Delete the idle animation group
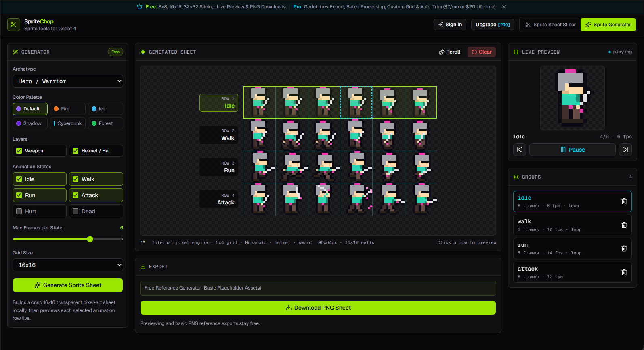The width and height of the screenshot is (644, 350). tap(624, 201)
